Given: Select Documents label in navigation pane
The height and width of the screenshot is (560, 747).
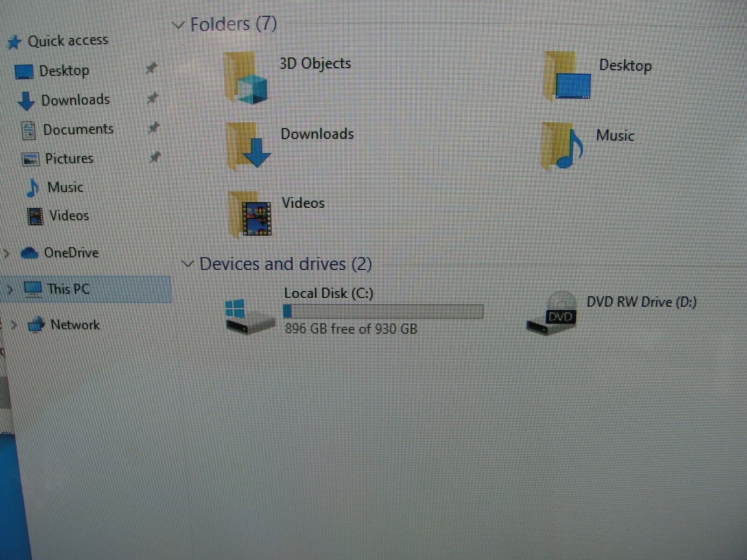Looking at the screenshot, I should click(78, 129).
